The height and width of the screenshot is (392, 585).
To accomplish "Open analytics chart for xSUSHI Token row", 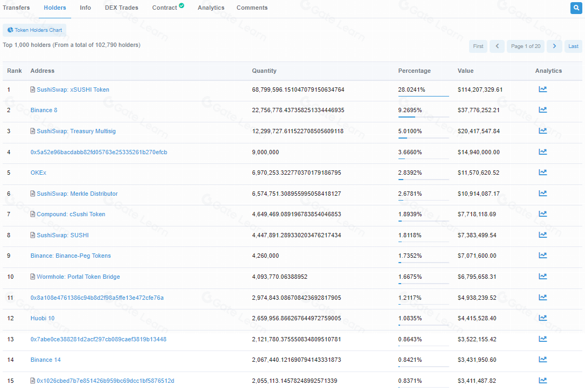I will coord(542,90).
